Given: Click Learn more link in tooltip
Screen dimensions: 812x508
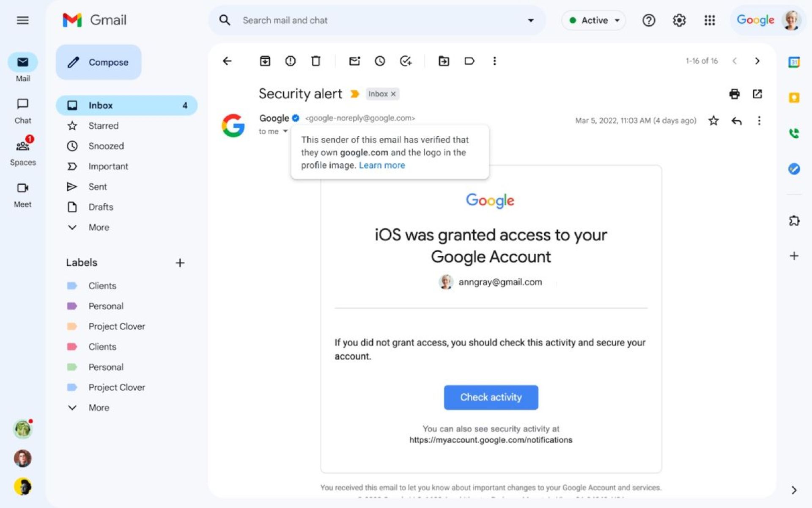Looking at the screenshot, I should coord(383,165).
